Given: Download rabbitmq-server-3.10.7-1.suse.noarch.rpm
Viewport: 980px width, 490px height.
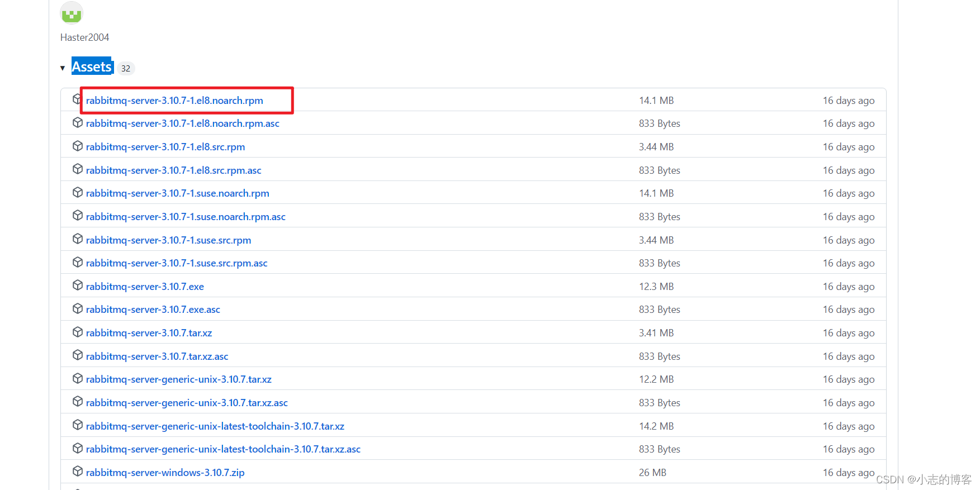Looking at the screenshot, I should [x=178, y=193].
